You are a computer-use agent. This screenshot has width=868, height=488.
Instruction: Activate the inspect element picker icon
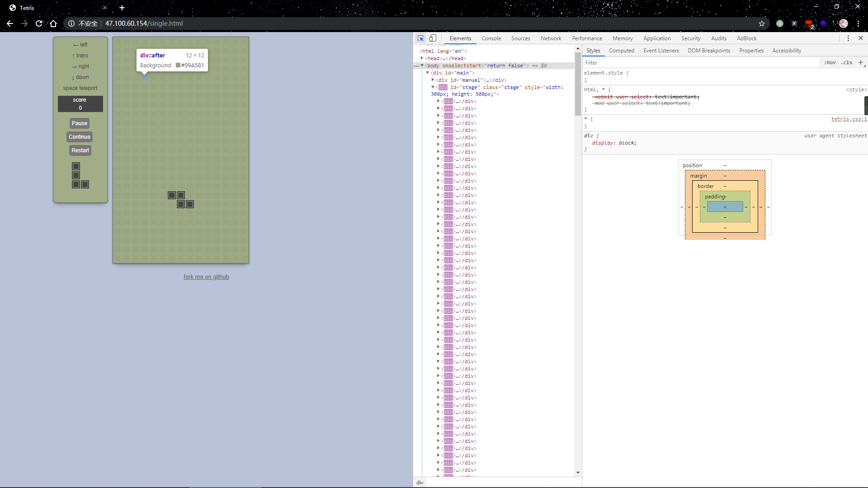[x=420, y=38]
